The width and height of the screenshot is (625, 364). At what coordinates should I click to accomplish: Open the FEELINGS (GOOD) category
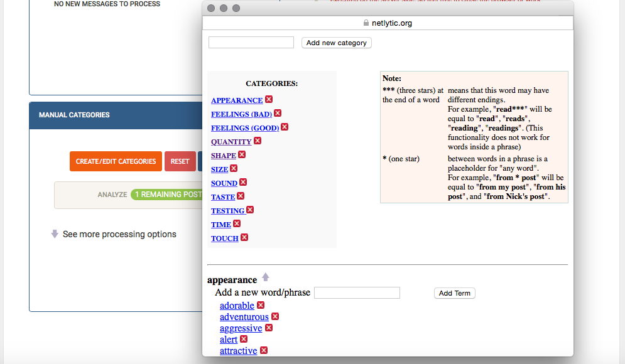pos(244,128)
